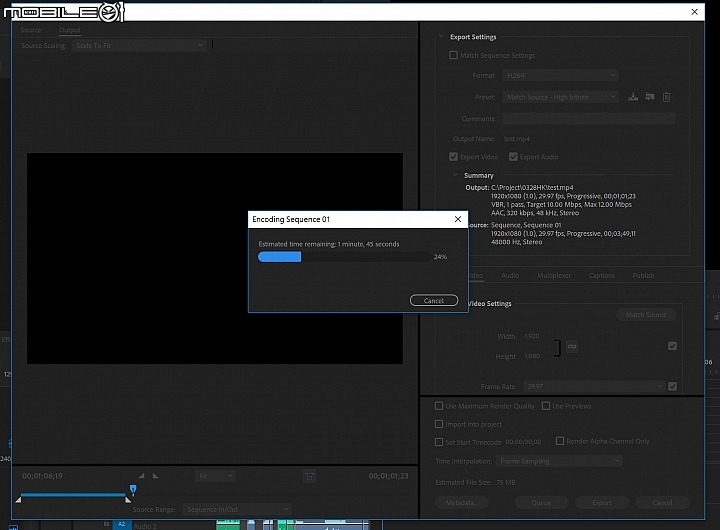This screenshot has width=720, height=530.
Task: Toggle Export Audio checkbox
Action: (x=513, y=157)
